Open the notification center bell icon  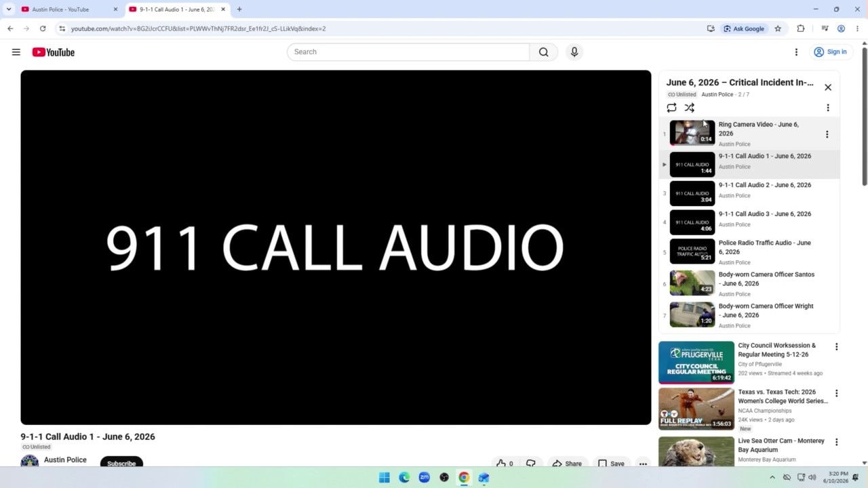coord(856,477)
